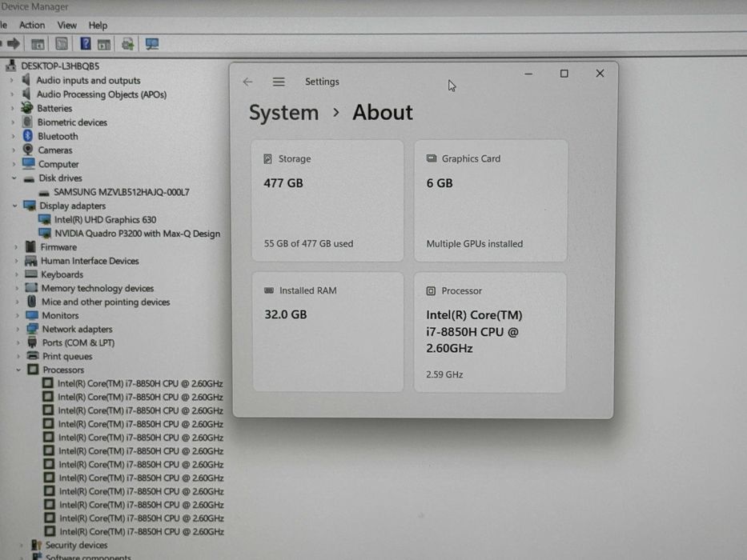Click the Human Interface Devices icon
Screen dimensions: 747x560
click(31, 261)
